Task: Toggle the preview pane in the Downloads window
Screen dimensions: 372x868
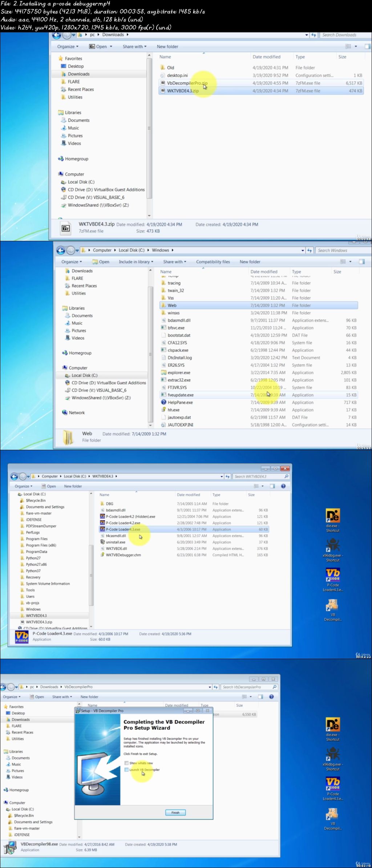Action: point(367,47)
